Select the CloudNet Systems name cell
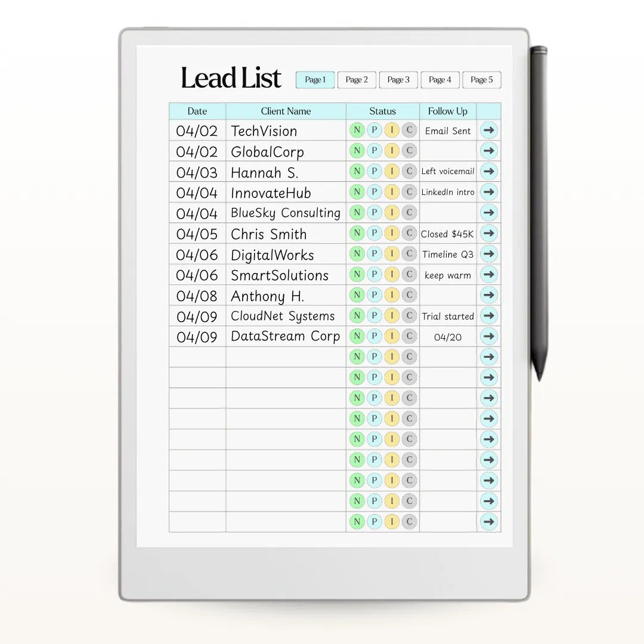 pyautogui.click(x=286, y=316)
